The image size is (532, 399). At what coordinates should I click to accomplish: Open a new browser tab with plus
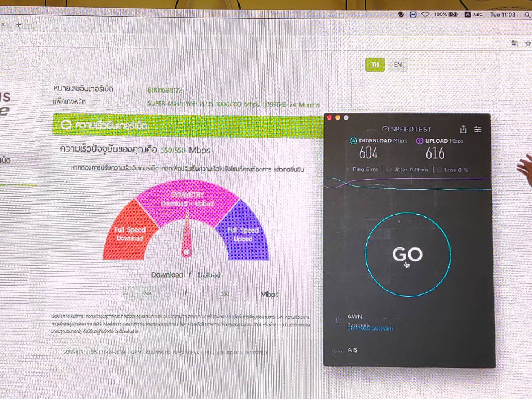(19, 25)
